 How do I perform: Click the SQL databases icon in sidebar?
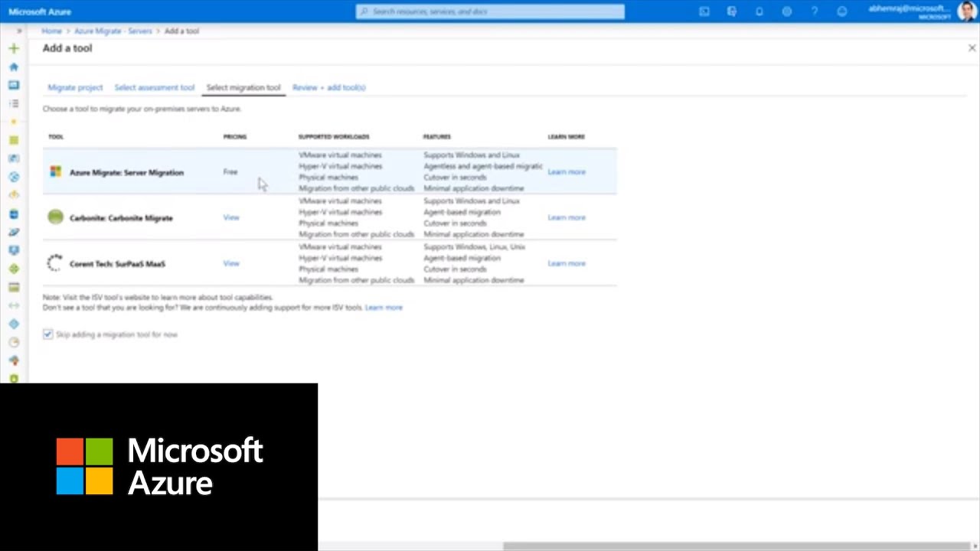click(x=14, y=214)
